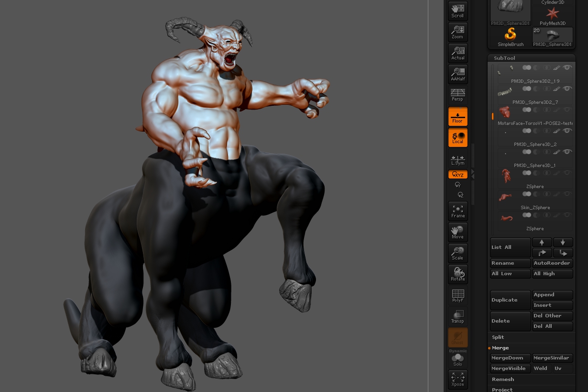Toggle visibility eye of PM3D_Sphere3D2_7

[x=567, y=89]
